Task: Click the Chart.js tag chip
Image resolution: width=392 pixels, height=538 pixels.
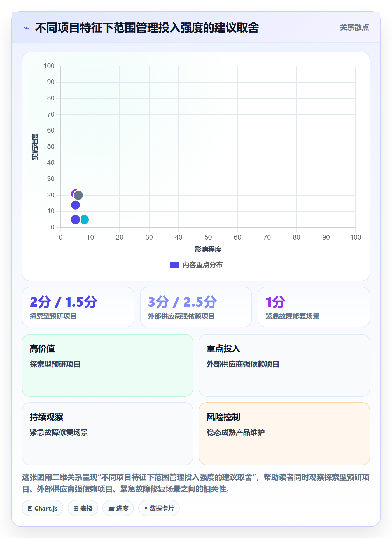Action: (x=43, y=508)
